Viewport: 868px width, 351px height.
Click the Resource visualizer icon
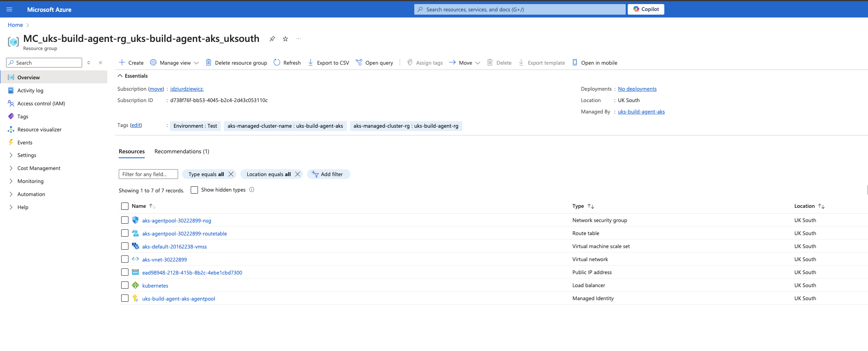pyautogui.click(x=11, y=129)
